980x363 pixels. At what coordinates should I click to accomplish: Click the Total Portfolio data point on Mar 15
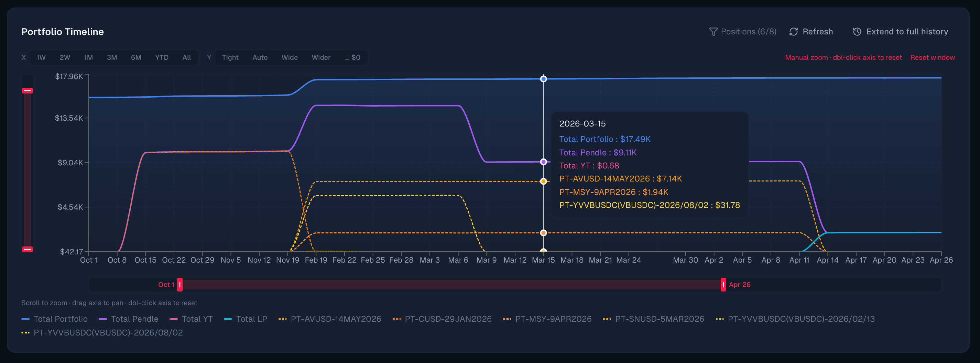click(543, 79)
